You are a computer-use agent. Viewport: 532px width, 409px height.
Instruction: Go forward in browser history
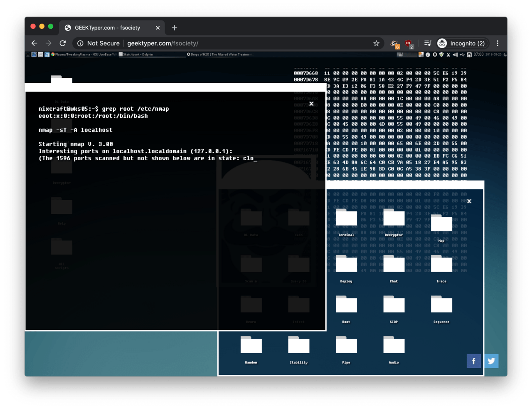pos(49,43)
